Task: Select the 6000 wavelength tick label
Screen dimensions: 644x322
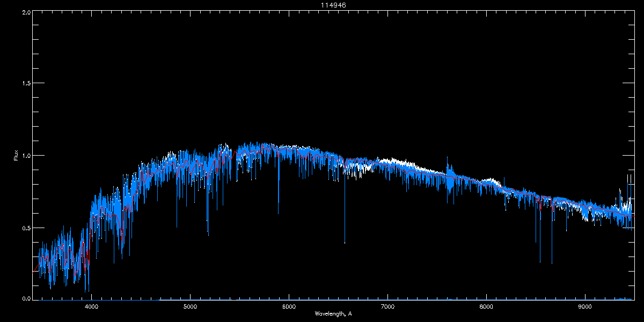Action: (289, 306)
